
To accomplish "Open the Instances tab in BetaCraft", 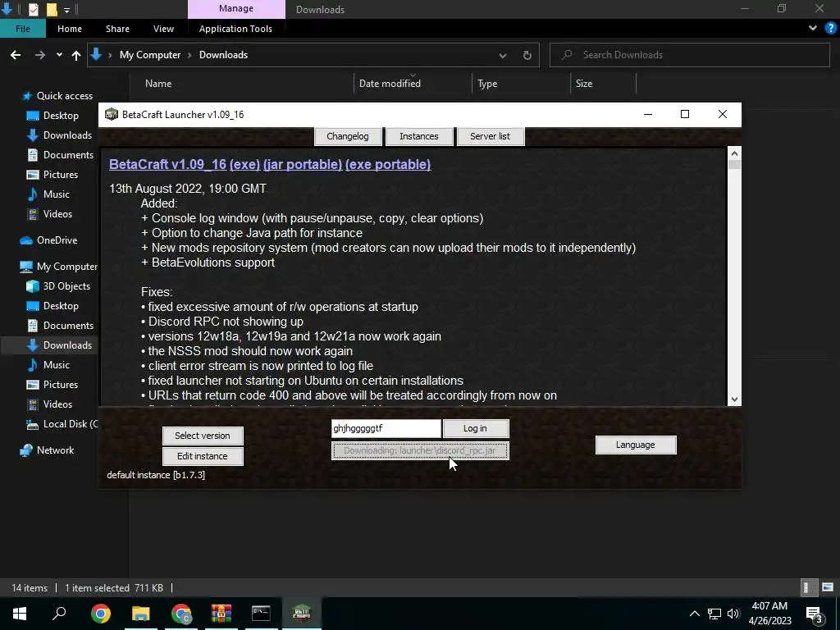I will tap(419, 136).
